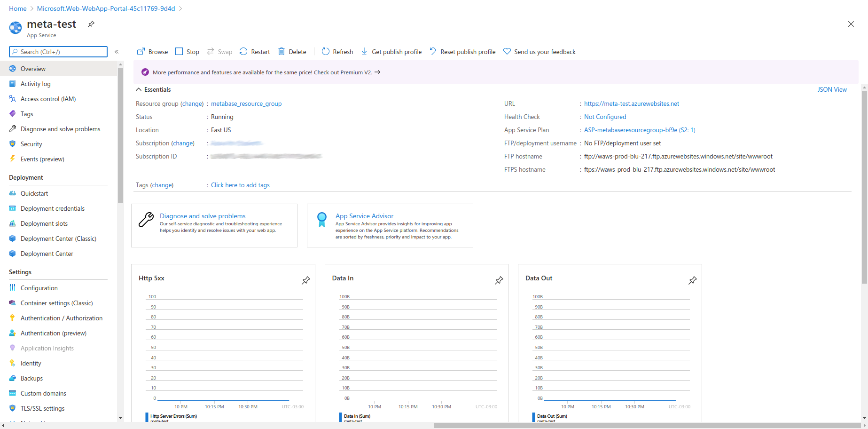Open the Security menu item
This screenshot has width=868, height=429.
click(x=58, y=144)
